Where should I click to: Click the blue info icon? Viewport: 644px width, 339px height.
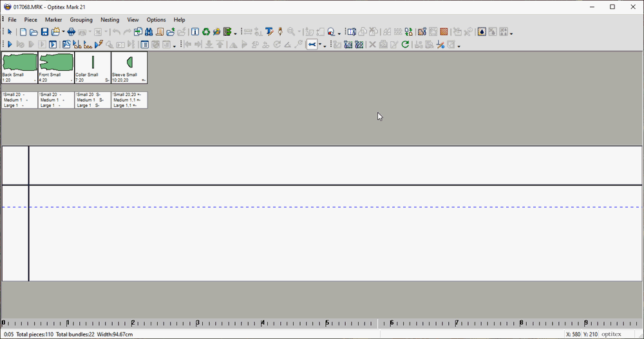click(x=195, y=32)
